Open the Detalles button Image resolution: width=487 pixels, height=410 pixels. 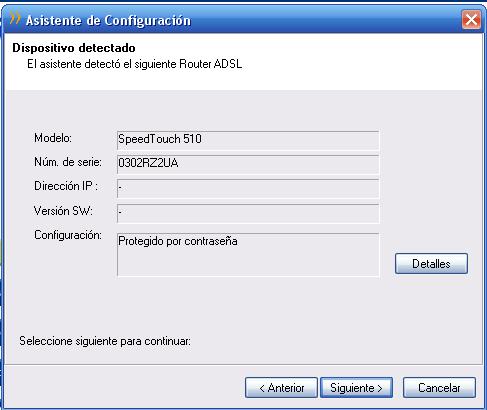tap(431, 264)
